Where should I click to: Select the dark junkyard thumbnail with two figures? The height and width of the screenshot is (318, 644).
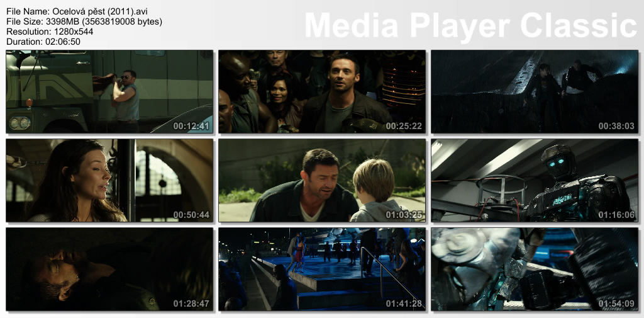pos(535,91)
